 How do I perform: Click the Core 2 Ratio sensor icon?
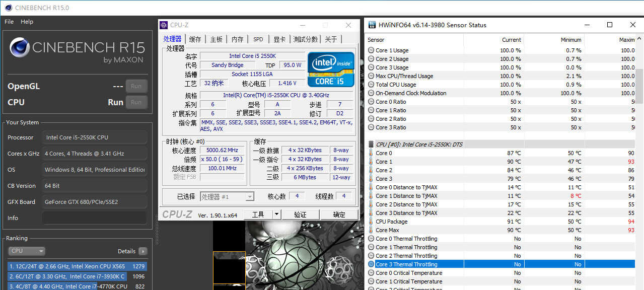[x=371, y=119]
